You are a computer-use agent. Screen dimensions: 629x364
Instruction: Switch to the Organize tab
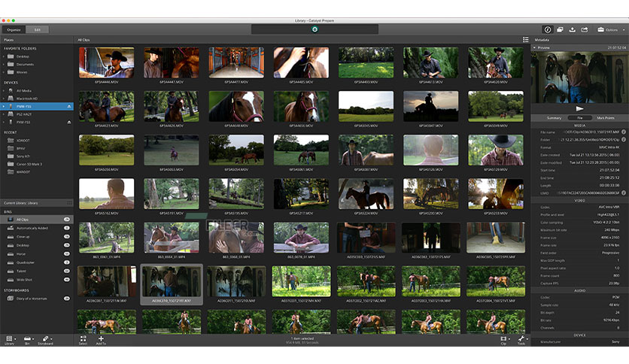click(x=14, y=29)
